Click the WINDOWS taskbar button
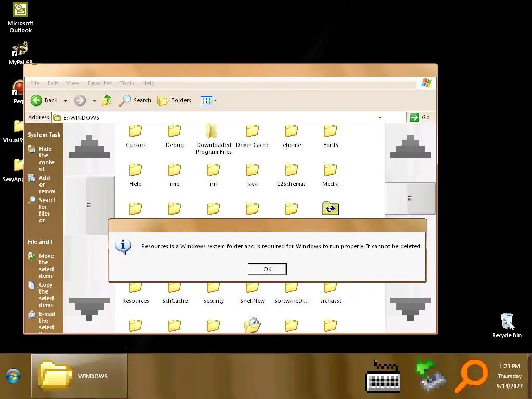The image size is (532, 399). pyautogui.click(x=79, y=376)
